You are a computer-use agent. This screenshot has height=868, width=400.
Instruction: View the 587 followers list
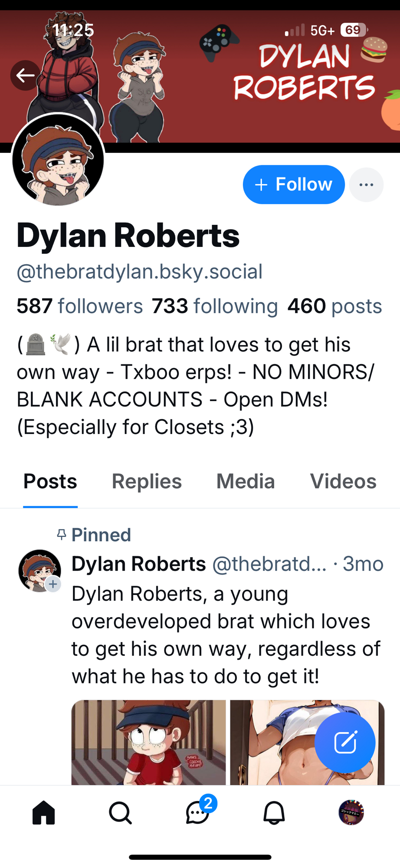coord(80,306)
